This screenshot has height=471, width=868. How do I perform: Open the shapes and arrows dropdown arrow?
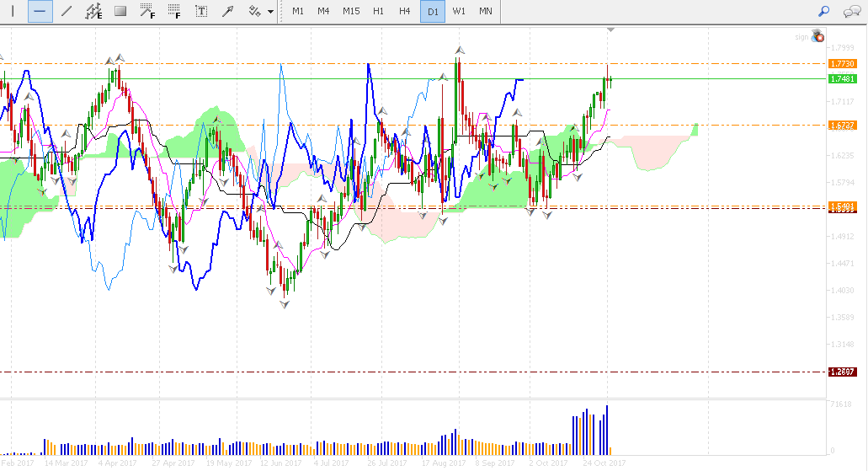[270, 11]
